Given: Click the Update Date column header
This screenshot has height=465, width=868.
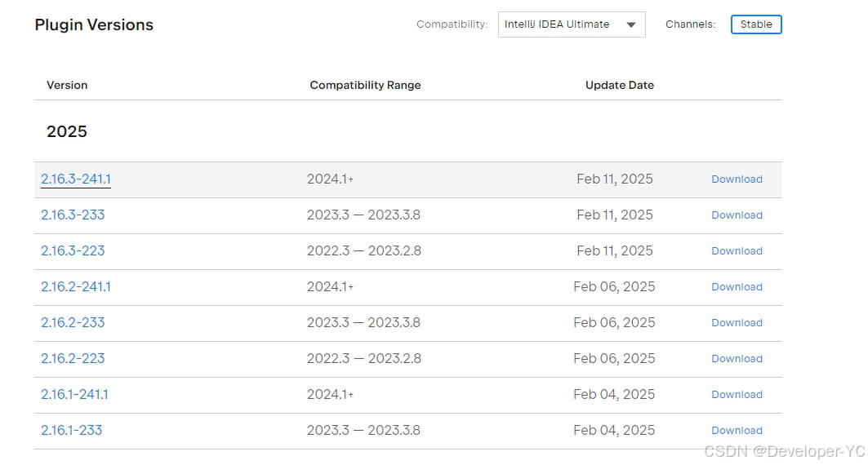Looking at the screenshot, I should [x=619, y=85].
